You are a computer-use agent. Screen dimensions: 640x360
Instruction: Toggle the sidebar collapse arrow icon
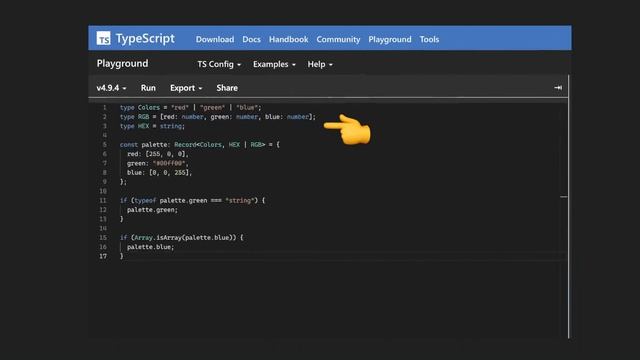point(558,87)
